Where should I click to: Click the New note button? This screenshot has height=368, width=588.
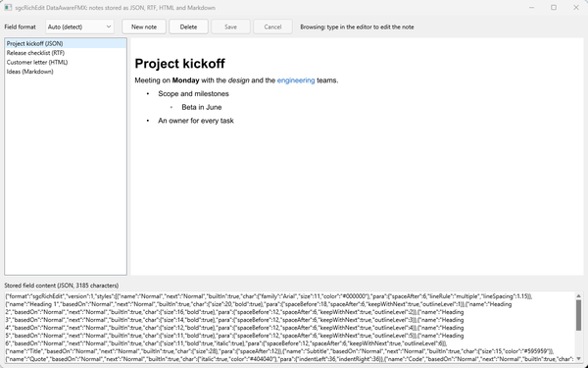pyautogui.click(x=144, y=27)
